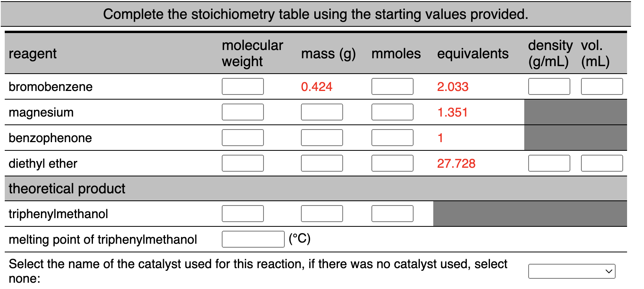Click the melting point temperature field
This screenshot has height=289, width=644.
253,239
